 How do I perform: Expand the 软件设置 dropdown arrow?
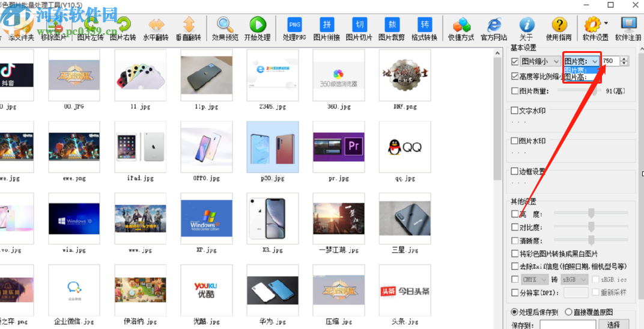[606, 23]
